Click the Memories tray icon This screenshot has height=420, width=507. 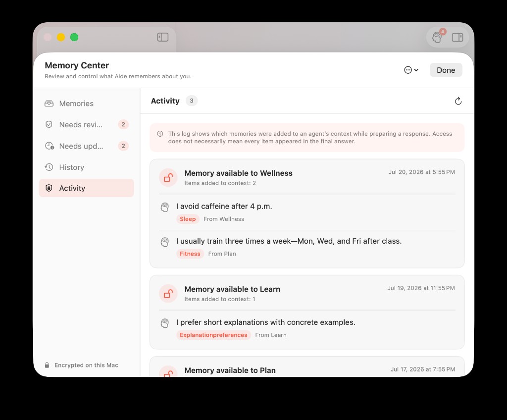(49, 104)
